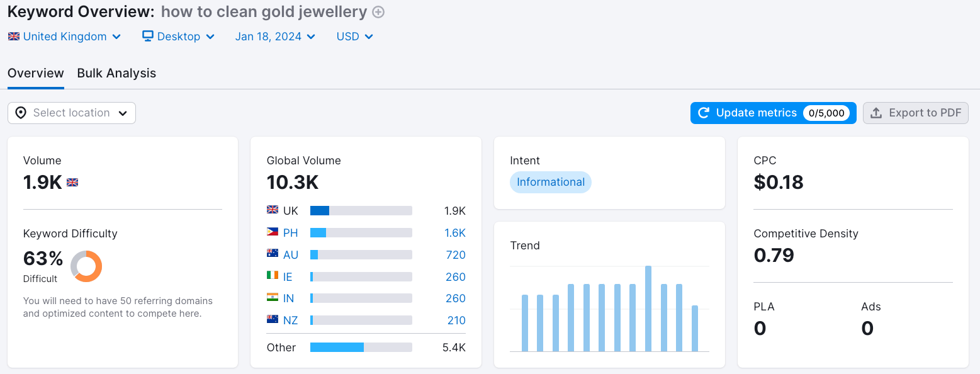Click the Update metrics button
Screen dimensions: 980x374
[773, 113]
